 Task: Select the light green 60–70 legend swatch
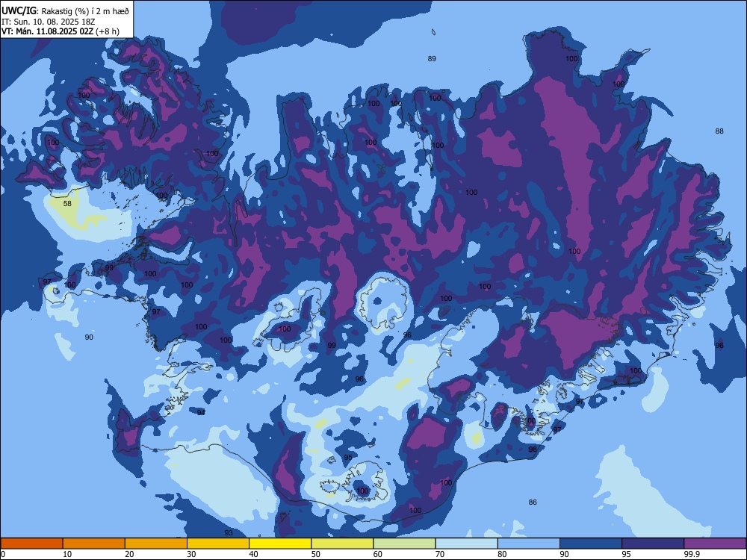[x=404, y=544]
